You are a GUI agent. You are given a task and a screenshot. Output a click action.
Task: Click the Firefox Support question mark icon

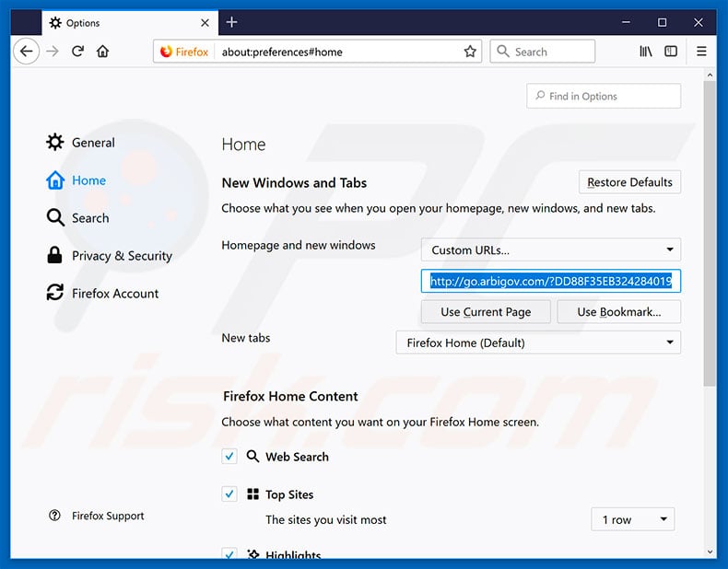[54, 516]
